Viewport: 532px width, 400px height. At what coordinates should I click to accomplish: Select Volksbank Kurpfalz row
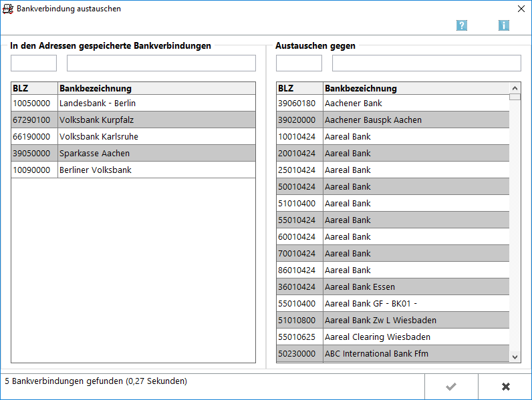tap(134, 120)
